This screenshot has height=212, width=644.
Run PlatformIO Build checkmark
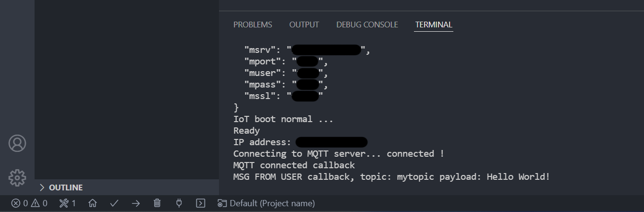click(114, 203)
